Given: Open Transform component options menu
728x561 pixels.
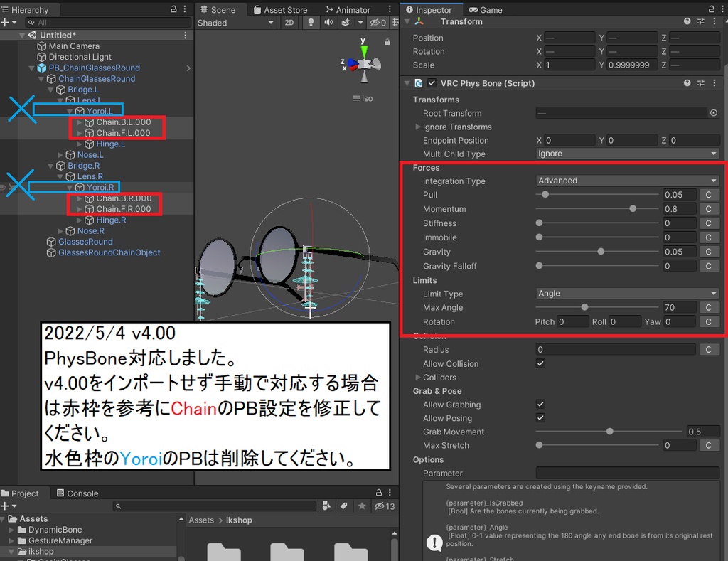Looking at the screenshot, I should pyautogui.click(x=714, y=21).
